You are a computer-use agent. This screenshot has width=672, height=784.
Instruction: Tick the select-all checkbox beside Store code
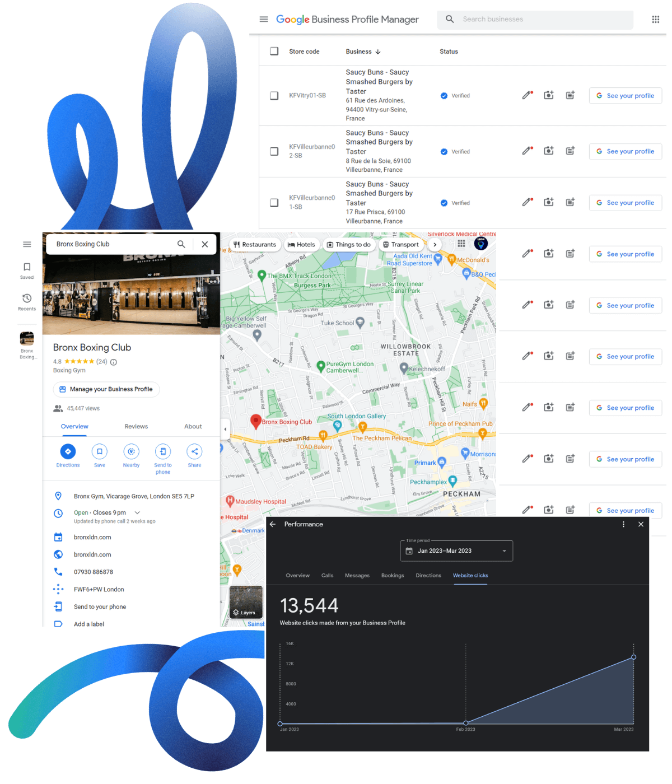pyautogui.click(x=274, y=51)
